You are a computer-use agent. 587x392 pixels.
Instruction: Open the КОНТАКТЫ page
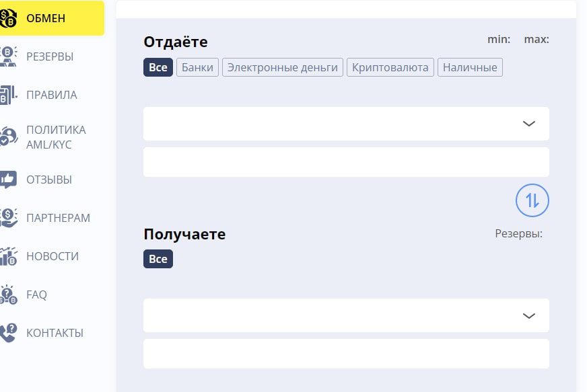pyautogui.click(x=55, y=333)
